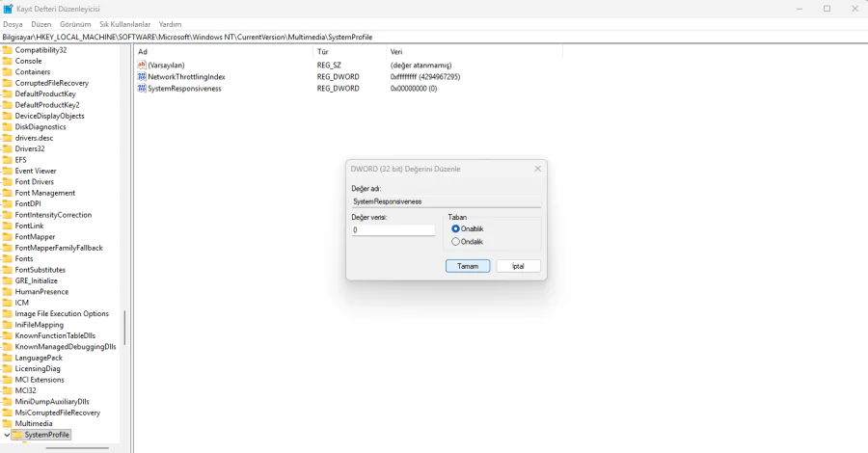
Task: Click the Registry Editor app icon
Action: 8,9
